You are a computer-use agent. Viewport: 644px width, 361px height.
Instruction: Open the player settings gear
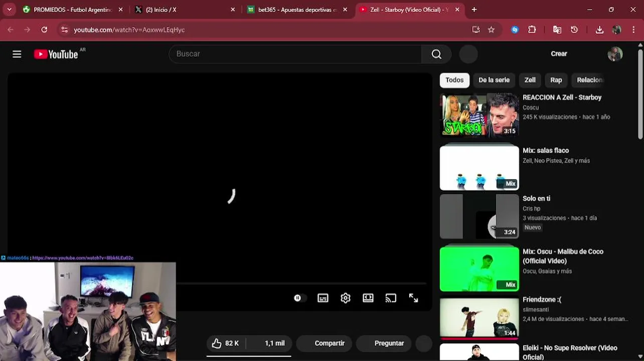[346, 298]
